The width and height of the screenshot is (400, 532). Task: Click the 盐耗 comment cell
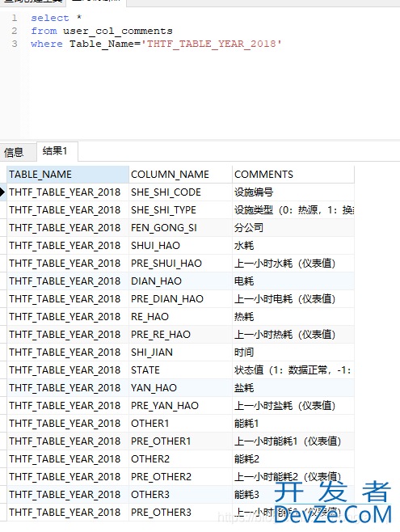click(293, 388)
